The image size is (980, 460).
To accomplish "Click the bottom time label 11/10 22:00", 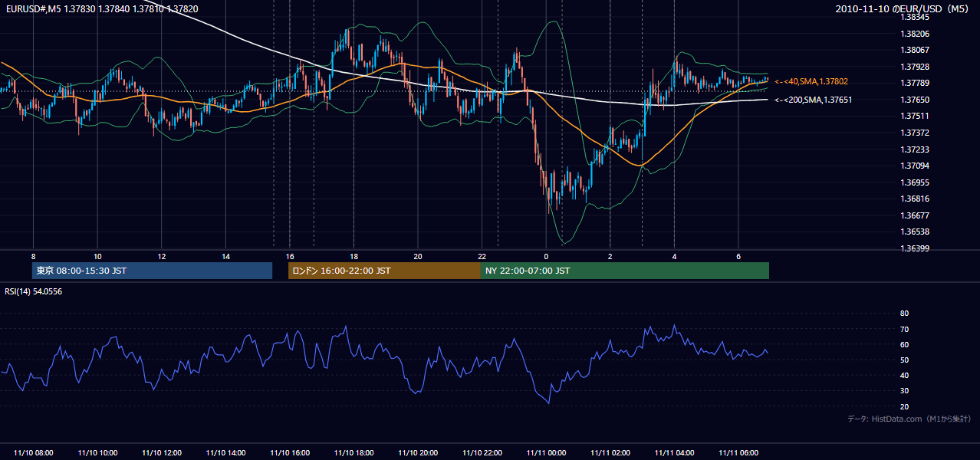I will click(482, 453).
